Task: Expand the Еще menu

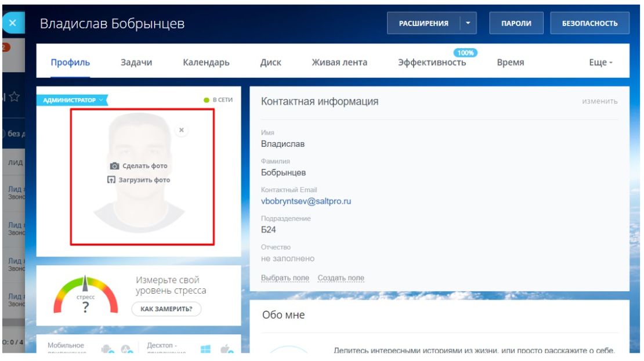Action: 601,63
